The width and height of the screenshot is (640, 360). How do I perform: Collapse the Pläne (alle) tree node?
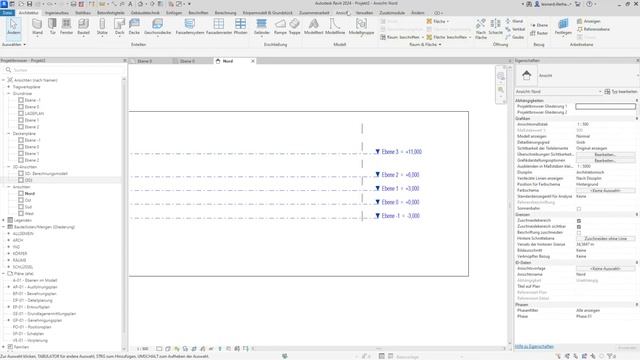tap(4, 273)
